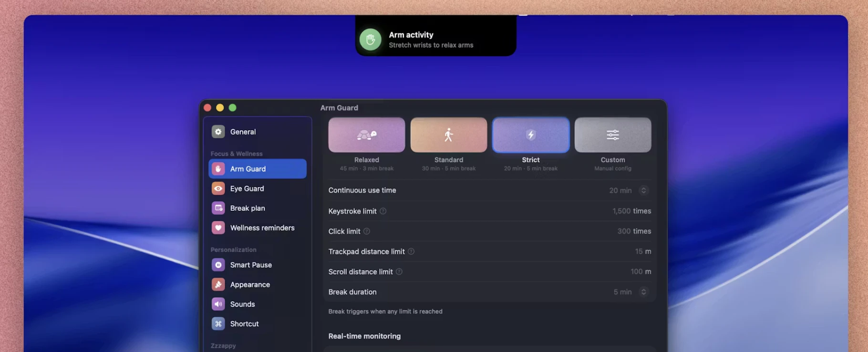Screen dimensions: 868x352
Task: Click the 5 min break duration value
Action: click(622, 292)
